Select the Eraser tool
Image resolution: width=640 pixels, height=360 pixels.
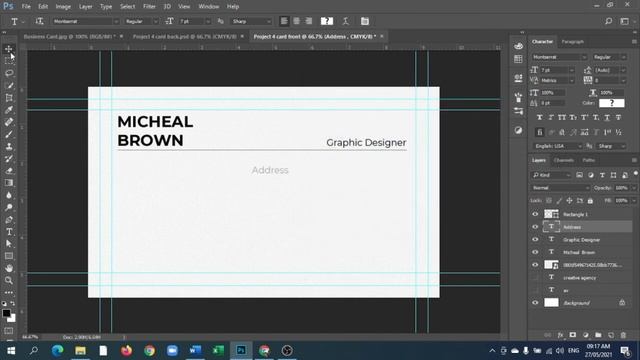coord(9,171)
